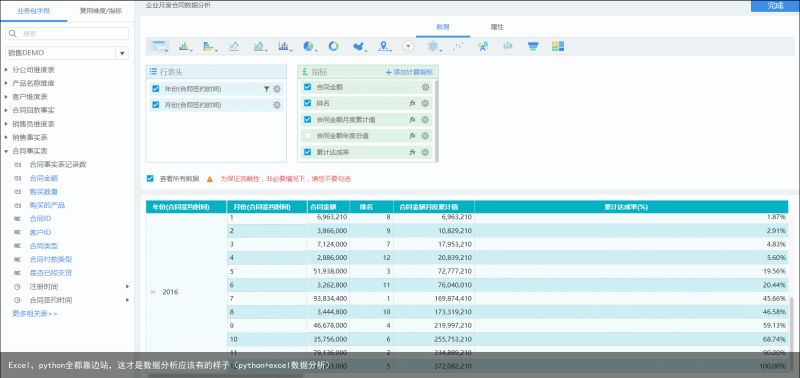Check the 合同金额年度总值 checkbox

[x=307, y=136]
